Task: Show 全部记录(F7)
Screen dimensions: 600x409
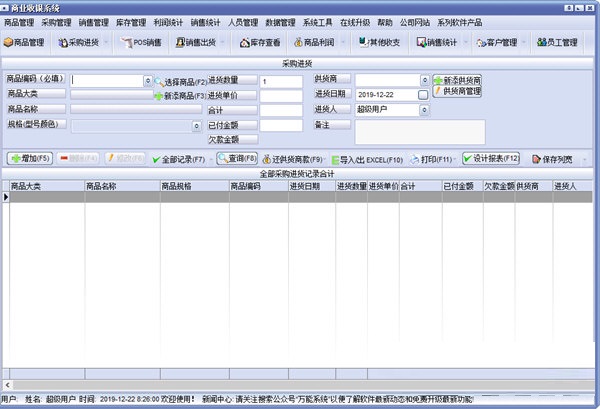Action: pos(179,159)
